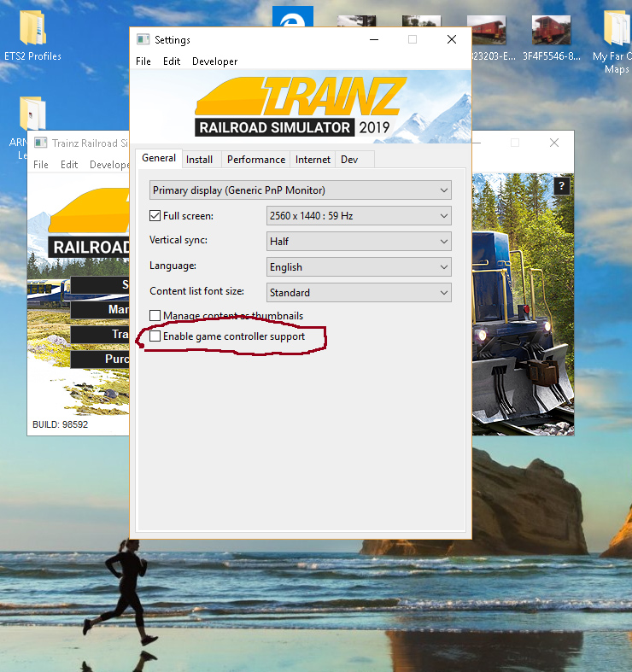Image resolution: width=632 pixels, height=672 pixels.
Task: Open Edit menu in Settings window
Action: 172,61
